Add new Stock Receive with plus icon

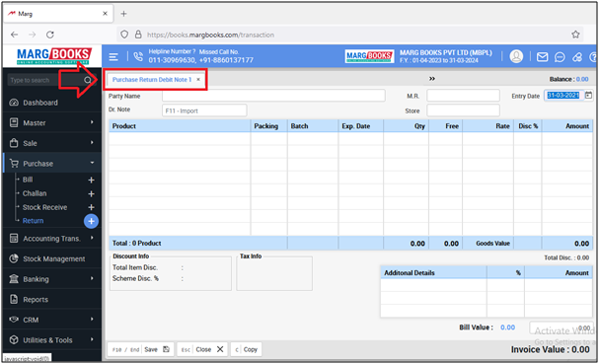(91, 207)
